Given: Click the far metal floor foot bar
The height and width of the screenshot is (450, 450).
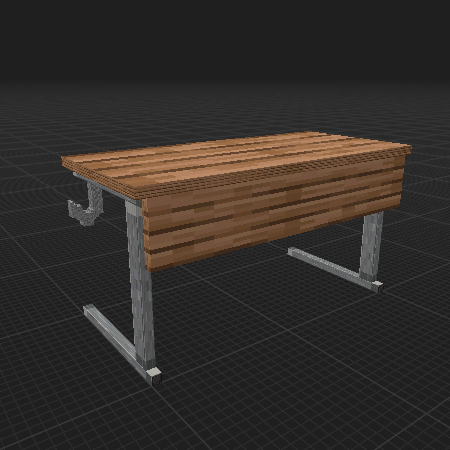Looking at the screenshot, I should point(335,269).
